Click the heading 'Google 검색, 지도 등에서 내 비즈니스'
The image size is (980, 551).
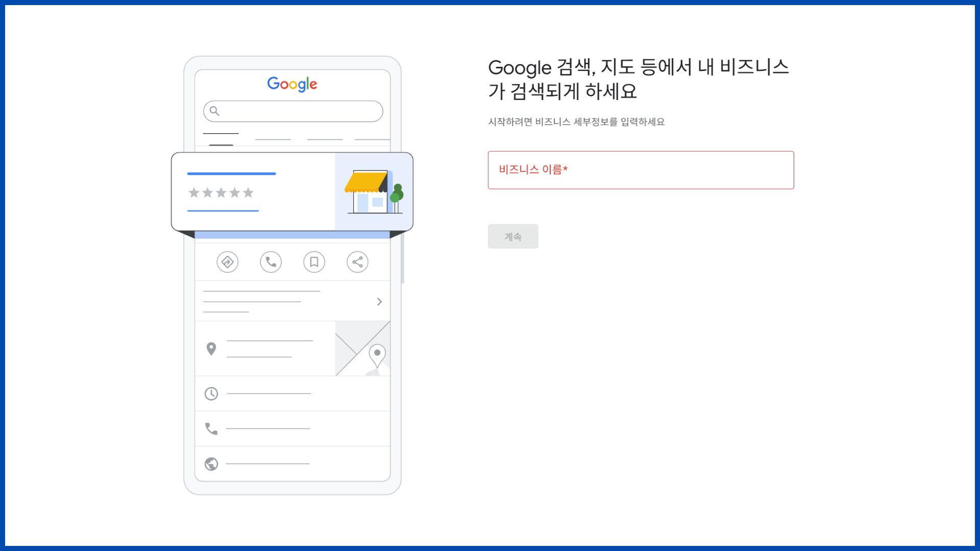click(x=639, y=67)
